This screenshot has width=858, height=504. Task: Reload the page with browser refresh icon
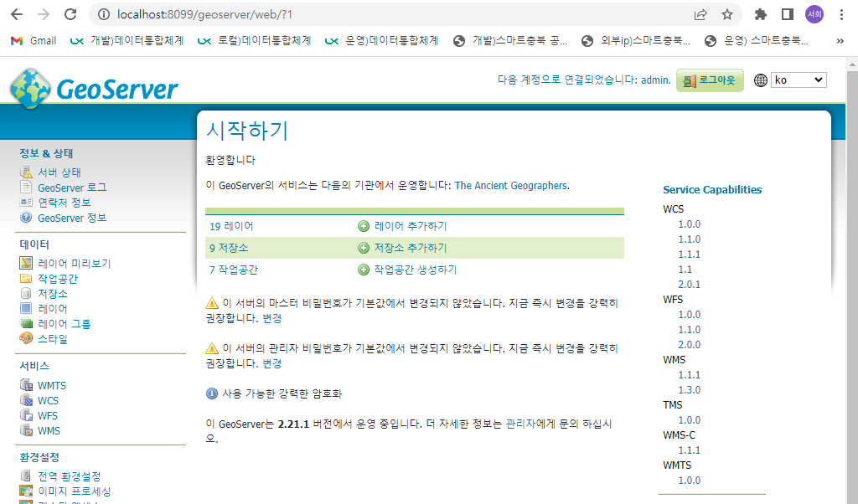70,14
